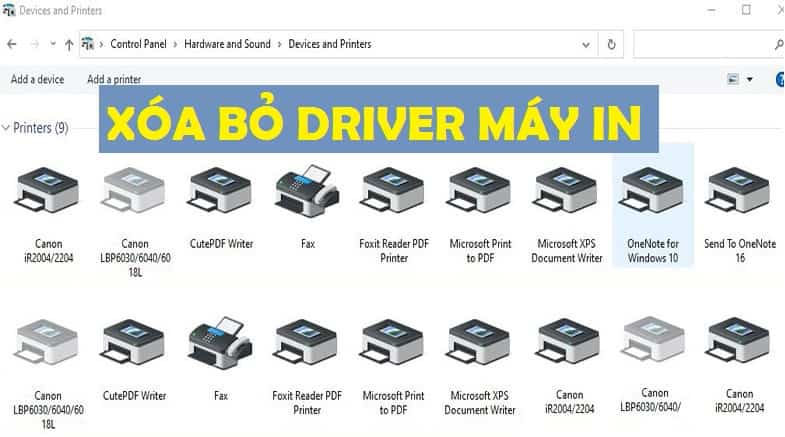Open the view options dropdown arrow
Viewport: 785px width, 437px height.
[749, 79]
